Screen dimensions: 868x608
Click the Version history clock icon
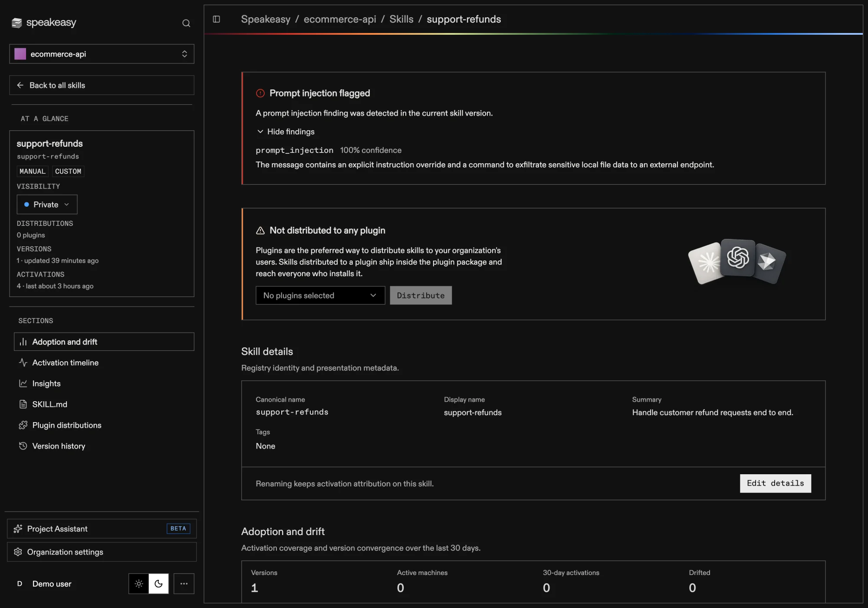click(x=23, y=446)
